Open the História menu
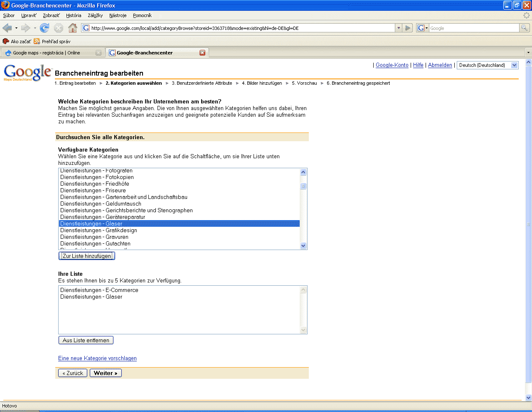This screenshot has height=412, width=532. [74, 15]
